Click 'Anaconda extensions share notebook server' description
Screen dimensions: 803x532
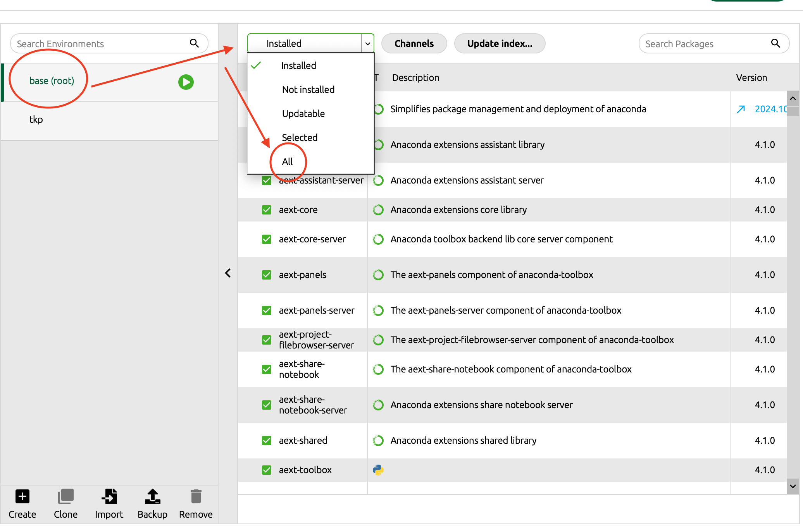click(x=481, y=405)
